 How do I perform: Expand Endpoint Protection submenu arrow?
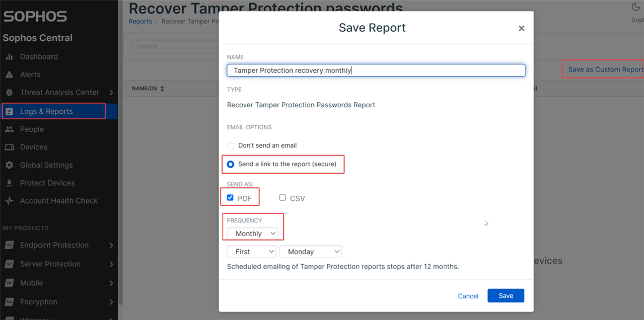point(111,246)
